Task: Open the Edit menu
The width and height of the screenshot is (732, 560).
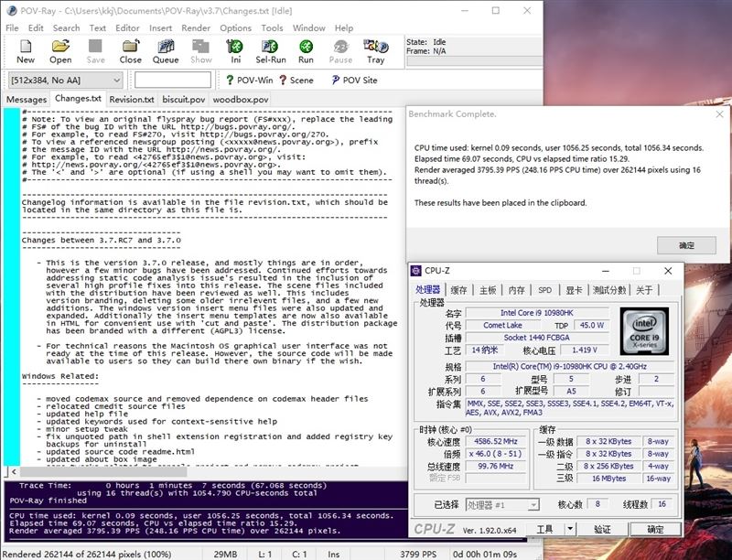Action: (36, 28)
